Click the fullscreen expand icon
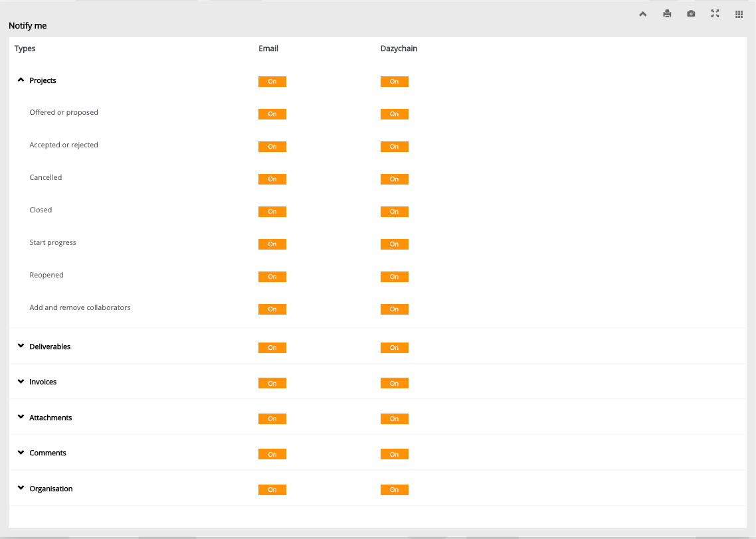This screenshot has height=539, width=756. (x=715, y=14)
